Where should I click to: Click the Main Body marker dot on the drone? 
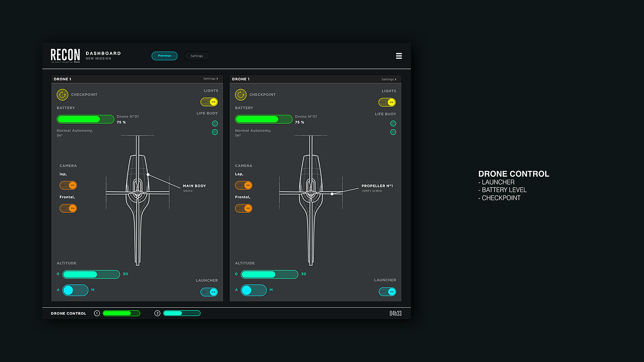(148, 175)
